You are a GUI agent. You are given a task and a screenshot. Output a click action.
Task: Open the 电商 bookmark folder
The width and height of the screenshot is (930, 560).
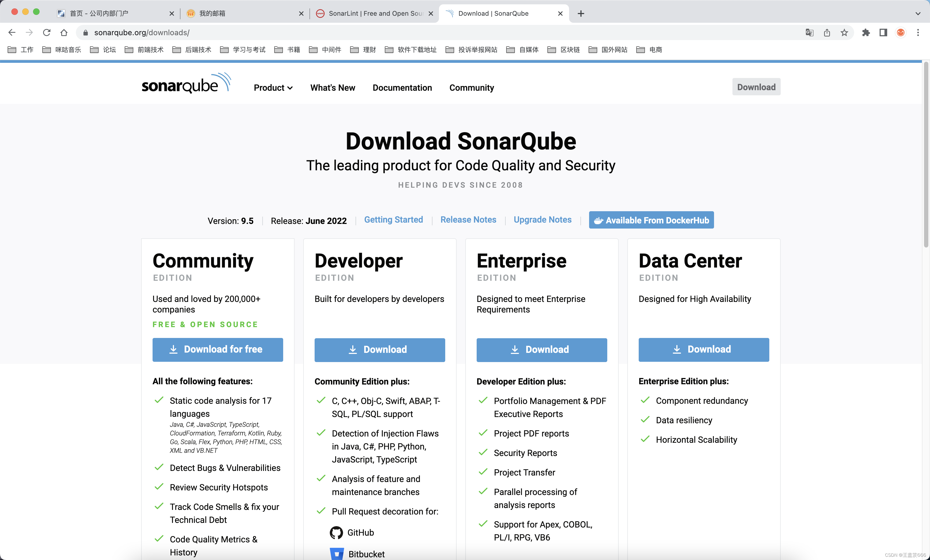pos(650,49)
